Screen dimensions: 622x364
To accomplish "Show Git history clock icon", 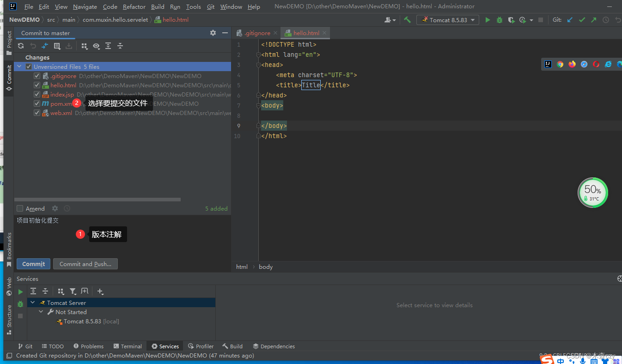I will click(606, 20).
